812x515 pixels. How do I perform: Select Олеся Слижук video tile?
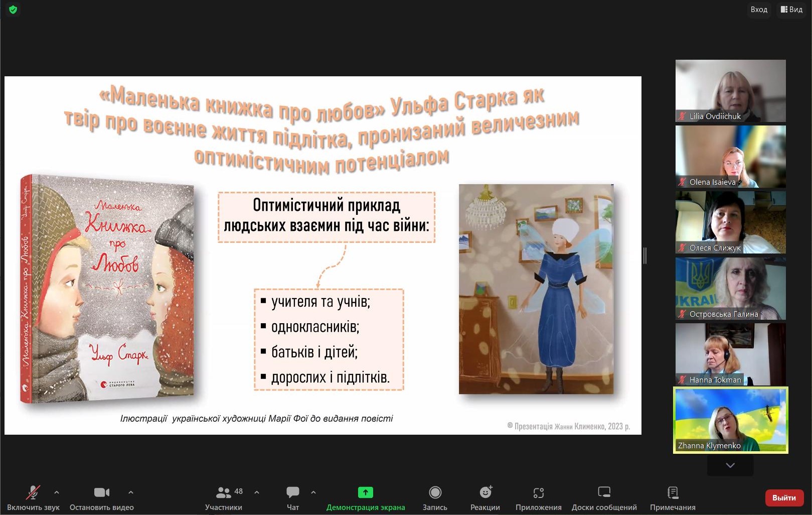730,222
